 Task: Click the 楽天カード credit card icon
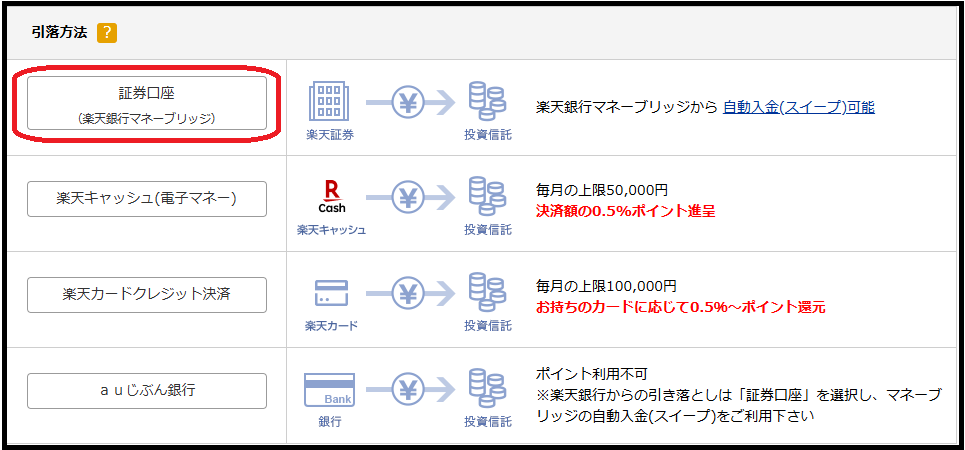click(331, 294)
